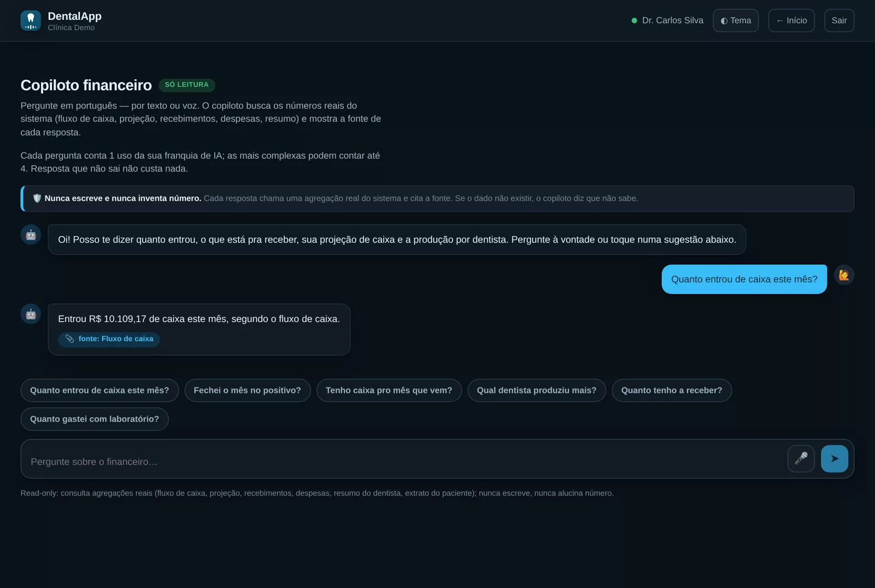This screenshot has width=875, height=588.
Task: Pick suggestion 'Qual dentista produziu mais?'
Action: [x=536, y=390]
